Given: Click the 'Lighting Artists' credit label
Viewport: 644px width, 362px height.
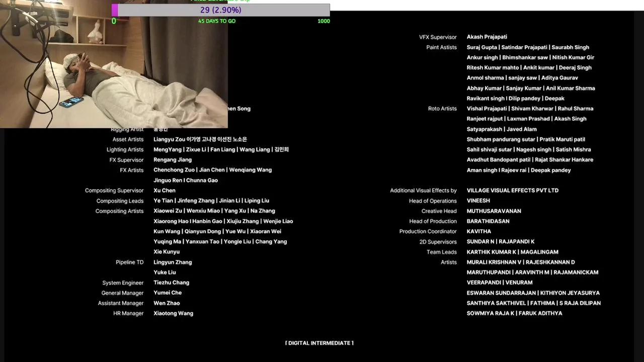Looking at the screenshot, I should tap(125, 150).
